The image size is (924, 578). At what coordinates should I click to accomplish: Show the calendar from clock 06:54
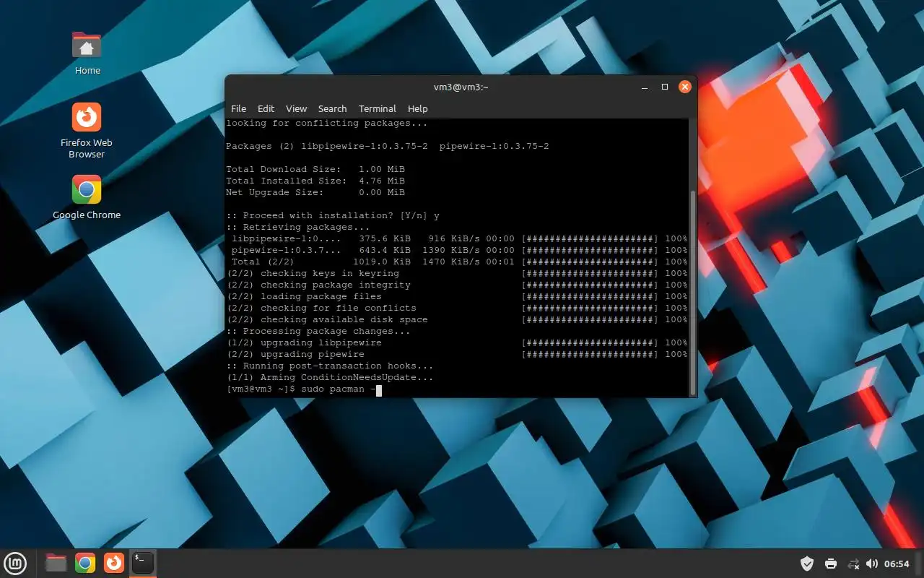tap(897, 564)
